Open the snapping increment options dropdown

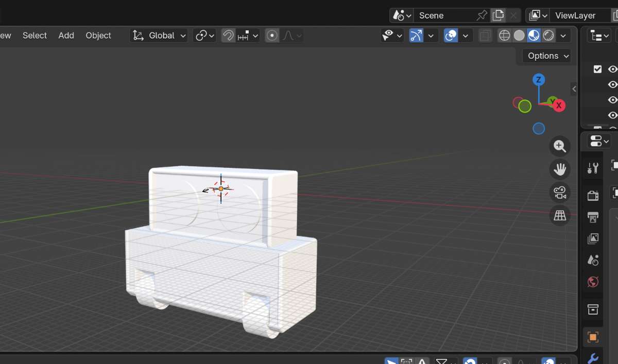click(248, 36)
